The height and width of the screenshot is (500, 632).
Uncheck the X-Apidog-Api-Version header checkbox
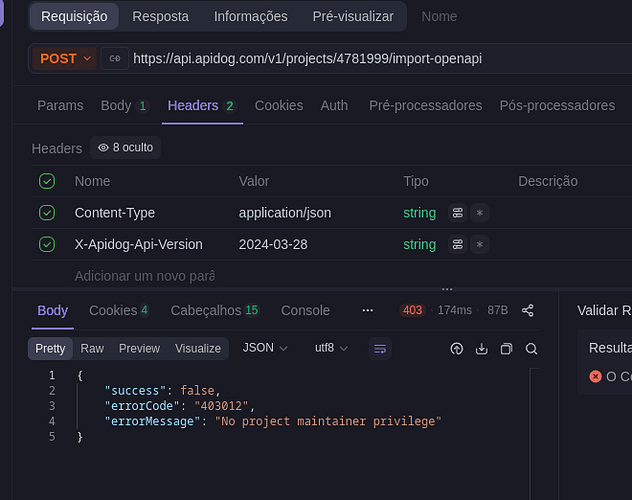coord(47,244)
